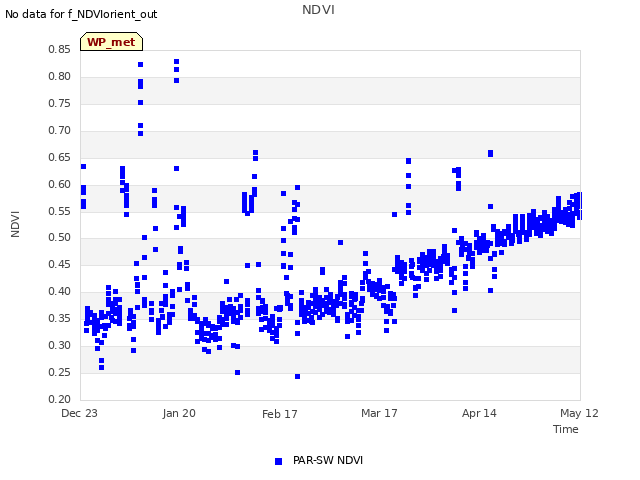Click the Apr 14 x-axis tick label
Image resolution: width=640 pixels, height=480 pixels.
pyautogui.click(x=479, y=413)
